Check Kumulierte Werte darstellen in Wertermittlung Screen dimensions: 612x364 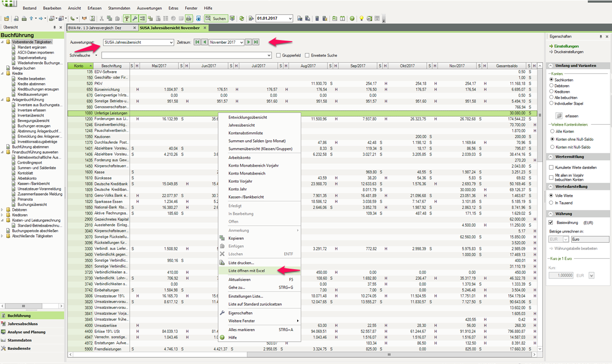pos(551,167)
